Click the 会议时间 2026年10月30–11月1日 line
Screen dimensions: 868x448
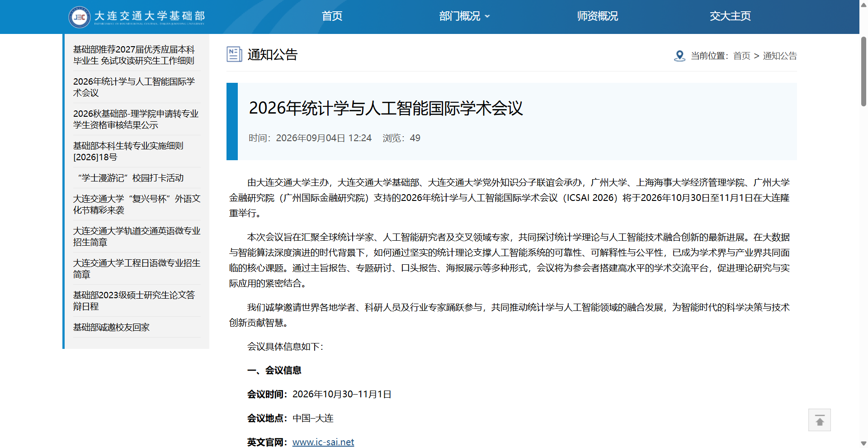coord(319,394)
